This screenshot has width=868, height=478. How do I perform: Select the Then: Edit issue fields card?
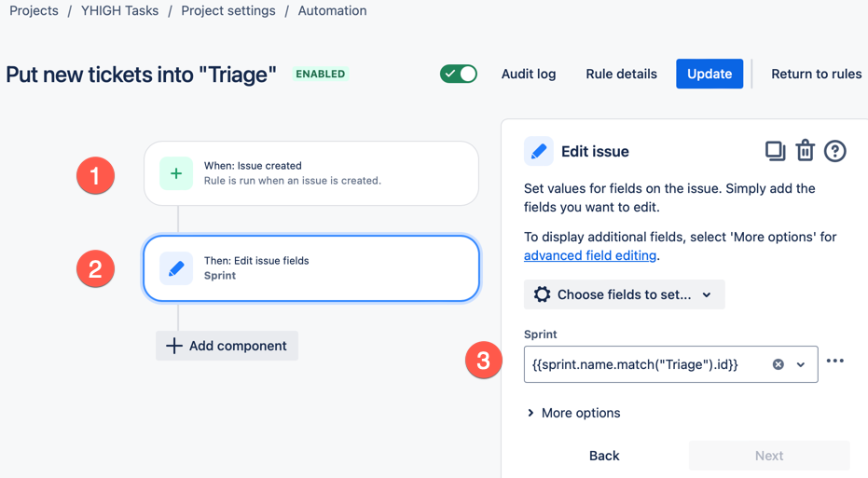pyautogui.click(x=311, y=269)
